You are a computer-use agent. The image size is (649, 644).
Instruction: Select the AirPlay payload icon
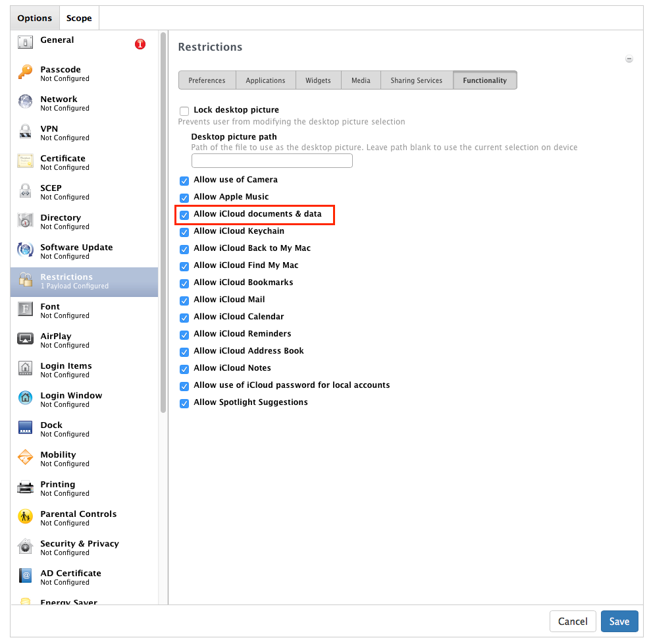(25, 338)
